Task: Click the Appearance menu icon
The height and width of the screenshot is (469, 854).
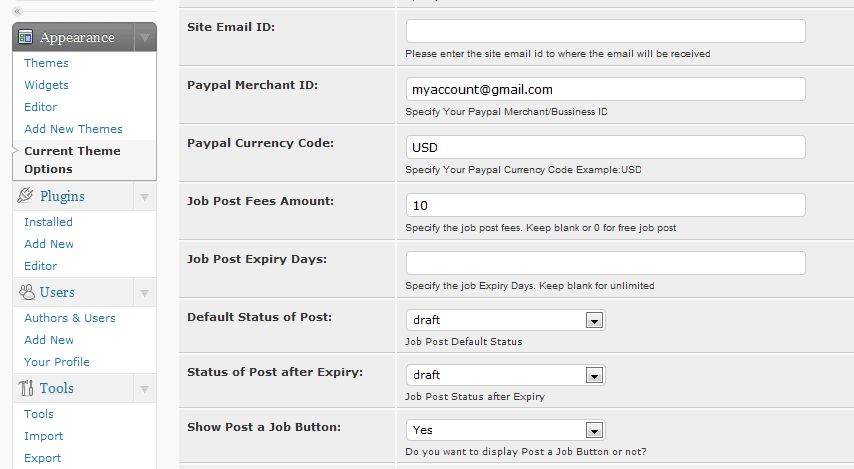Action: point(26,37)
